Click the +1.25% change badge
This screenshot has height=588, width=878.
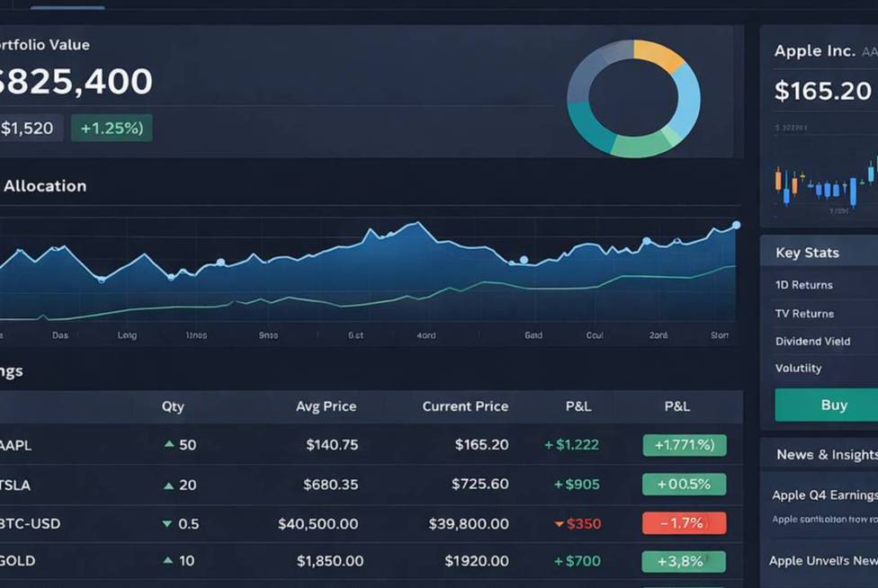[x=112, y=128]
